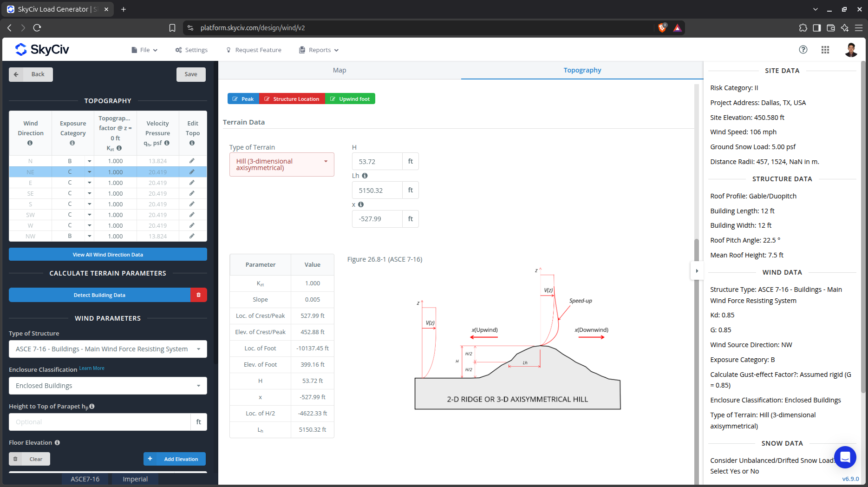
Task: Open the Learn More link
Action: [x=91, y=368]
